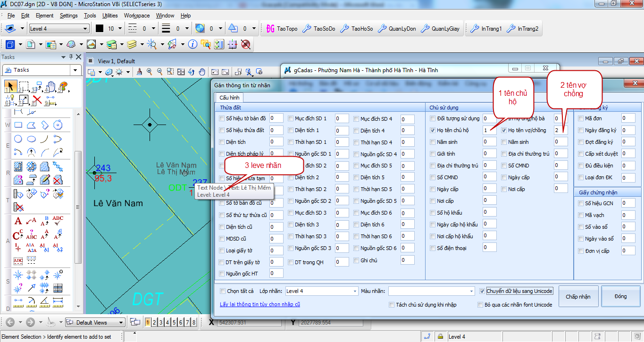Select the Place Text 'A' tool
The height and width of the screenshot is (342, 644).
(x=18, y=221)
